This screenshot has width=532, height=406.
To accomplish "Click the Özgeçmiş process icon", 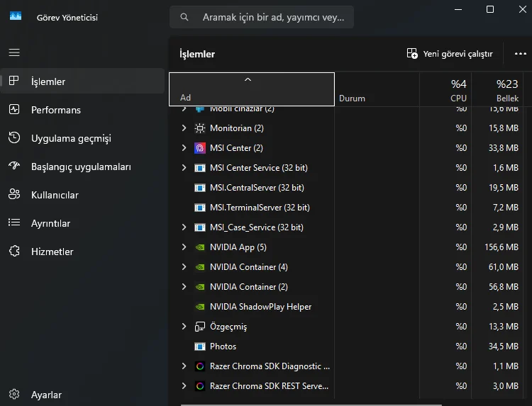I will click(200, 327).
